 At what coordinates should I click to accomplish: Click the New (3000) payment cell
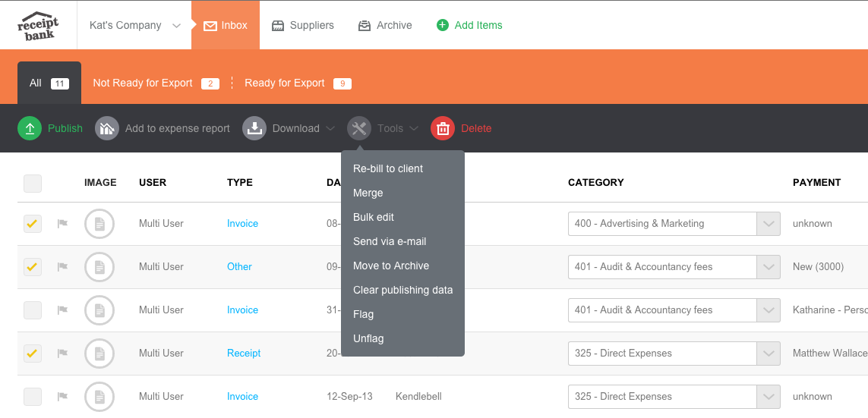(x=818, y=266)
